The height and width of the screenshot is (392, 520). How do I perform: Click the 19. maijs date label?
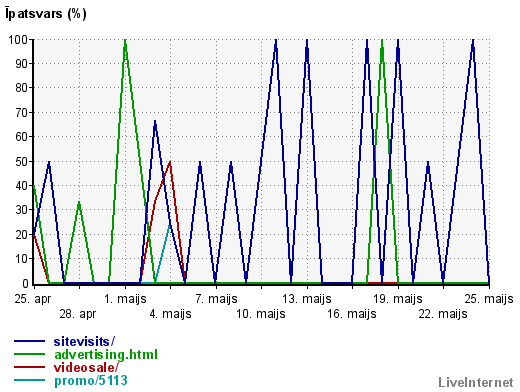click(x=398, y=299)
